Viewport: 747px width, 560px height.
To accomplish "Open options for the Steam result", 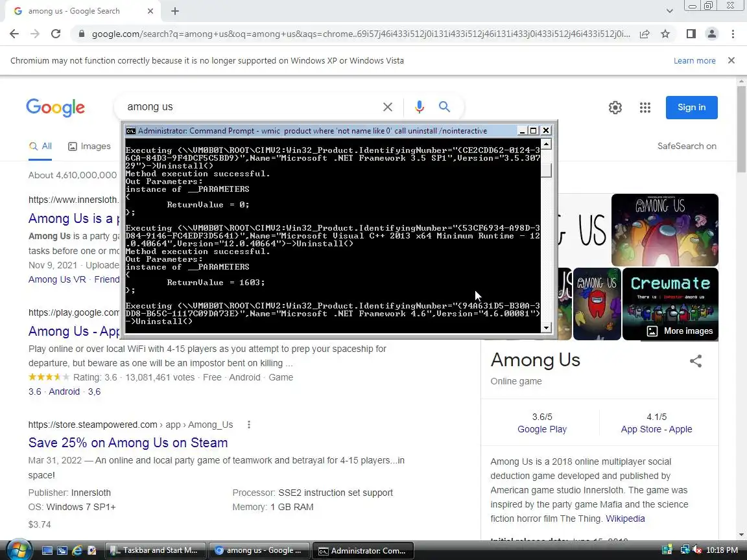I will [249, 425].
